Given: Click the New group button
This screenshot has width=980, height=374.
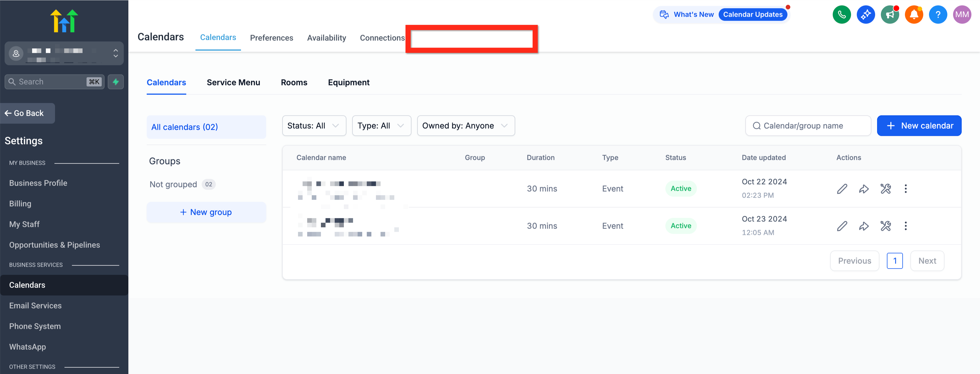Looking at the screenshot, I should coord(206,212).
